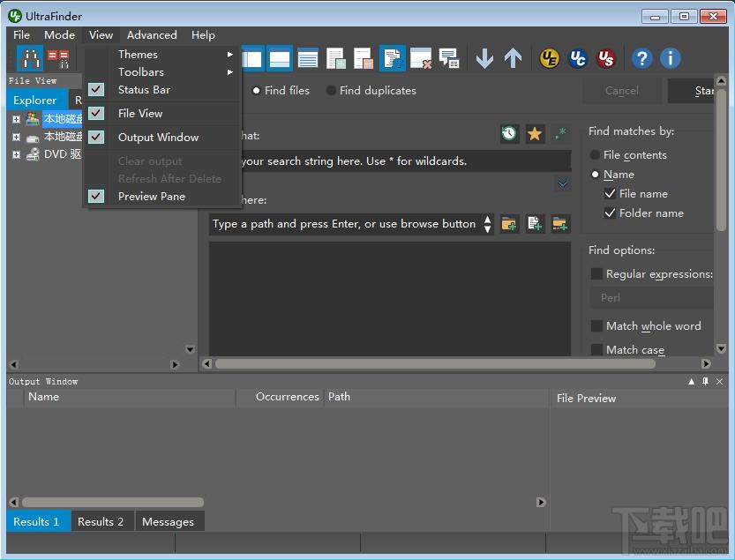
Task: Enable the Match case checkbox
Action: [596, 349]
